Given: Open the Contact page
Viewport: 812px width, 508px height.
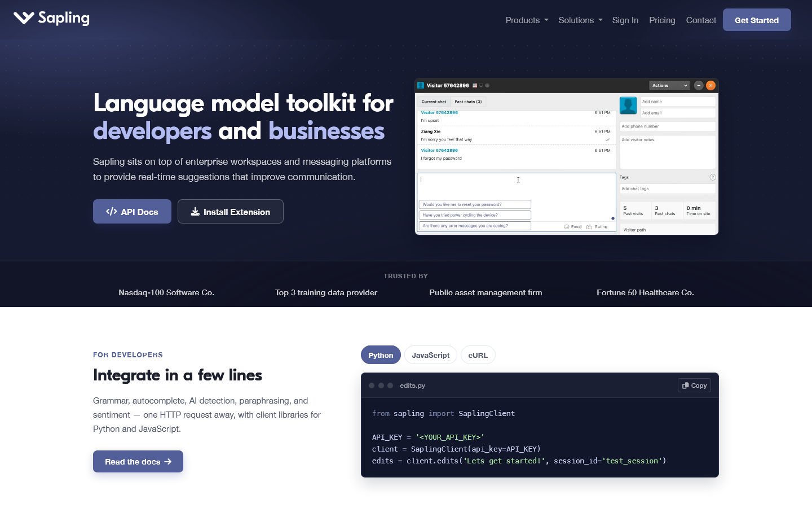Looking at the screenshot, I should [x=701, y=20].
